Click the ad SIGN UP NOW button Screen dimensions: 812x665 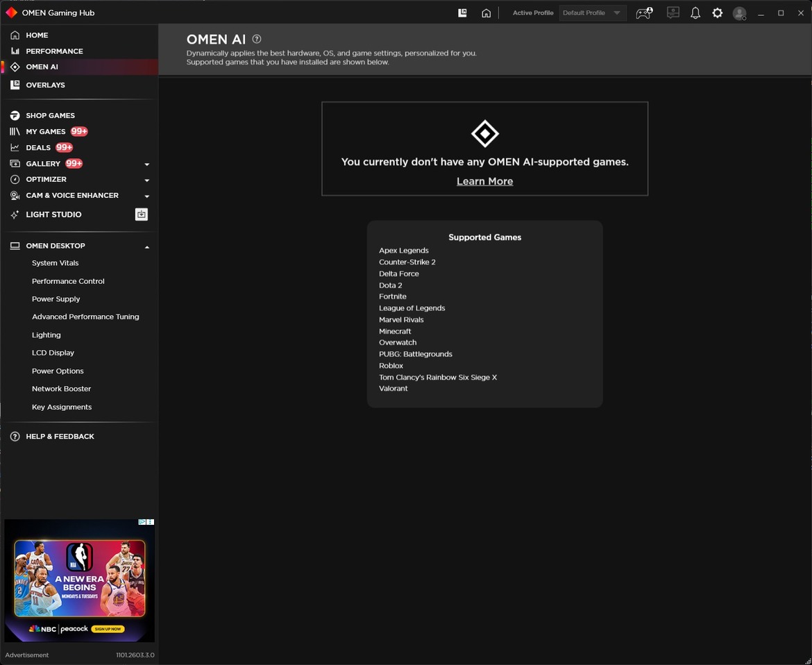pyautogui.click(x=108, y=629)
